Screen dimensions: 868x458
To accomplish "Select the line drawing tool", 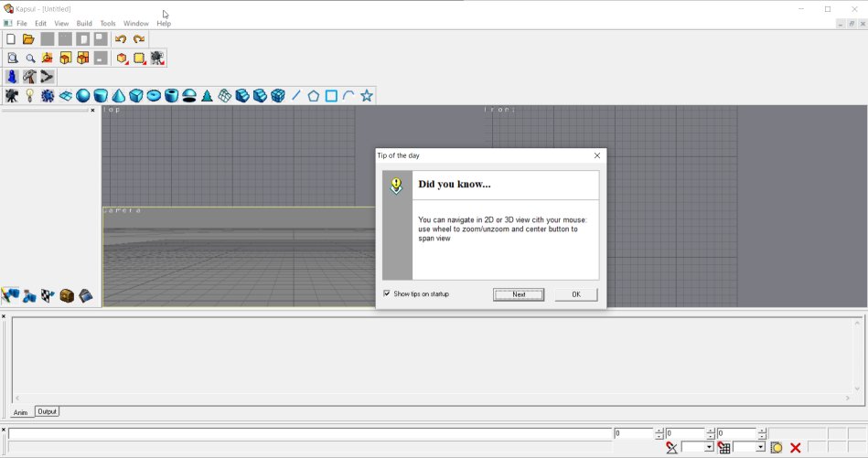I will pyautogui.click(x=296, y=96).
